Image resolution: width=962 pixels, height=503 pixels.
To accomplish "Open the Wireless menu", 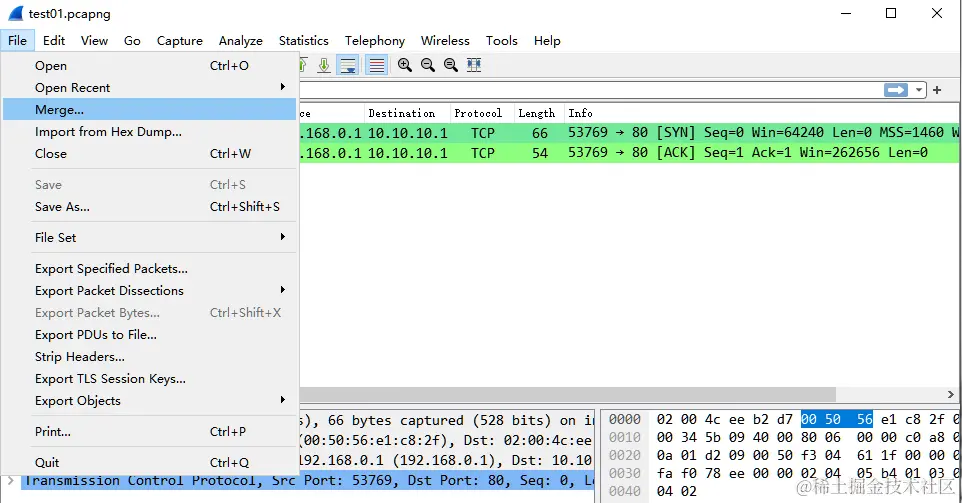I will pyautogui.click(x=445, y=40).
